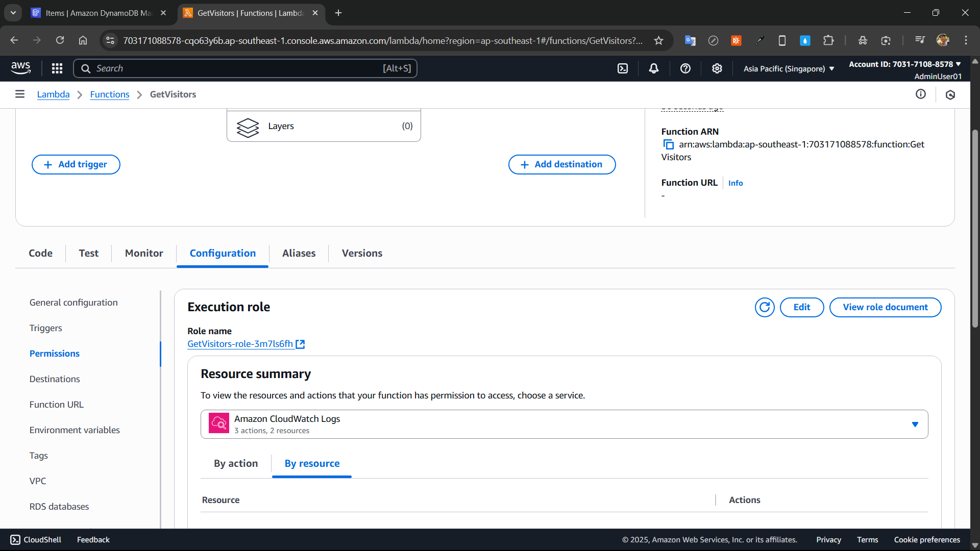Select the By resource tab
This screenshot has height=551, width=980.
[x=312, y=463]
